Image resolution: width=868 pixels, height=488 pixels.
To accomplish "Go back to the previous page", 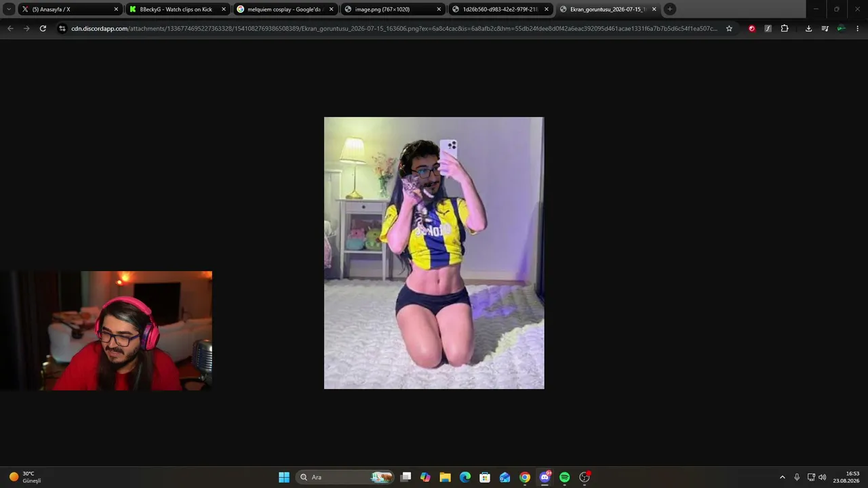I will 10,28.
